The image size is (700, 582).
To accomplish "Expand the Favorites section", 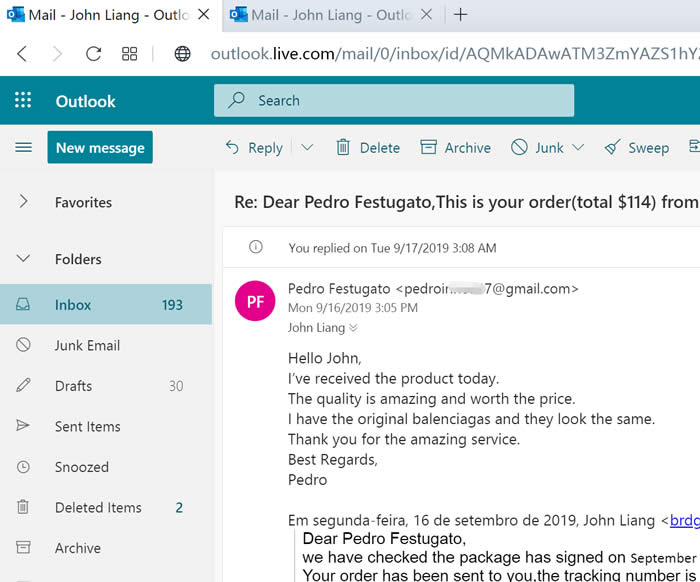I will [x=23, y=202].
